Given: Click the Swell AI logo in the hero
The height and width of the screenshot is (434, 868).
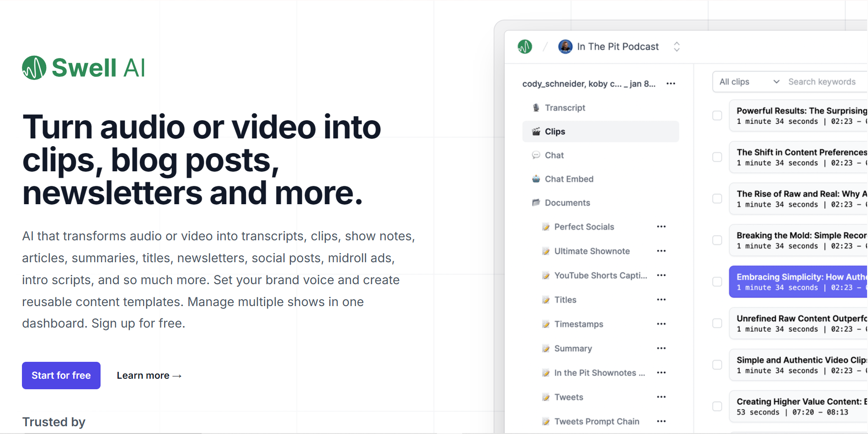Looking at the screenshot, I should [84, 68].
